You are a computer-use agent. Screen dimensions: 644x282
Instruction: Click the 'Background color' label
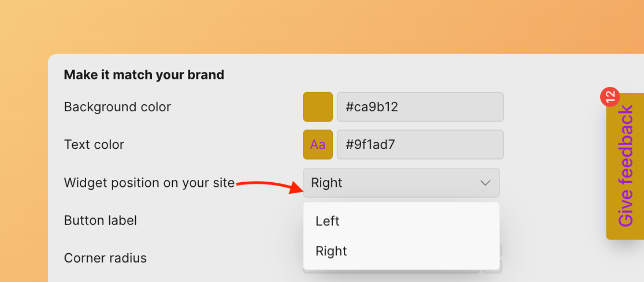coord(118,107)
